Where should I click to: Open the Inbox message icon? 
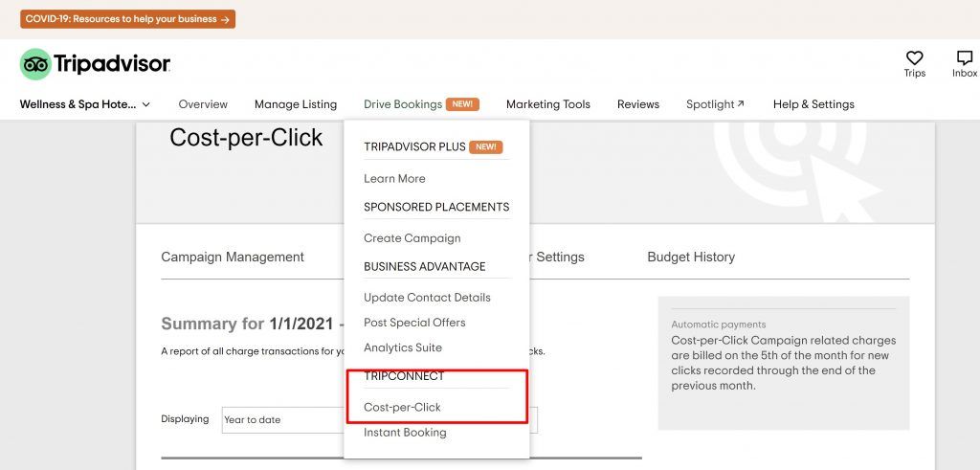pyautogui.click(x=964, y=59)
